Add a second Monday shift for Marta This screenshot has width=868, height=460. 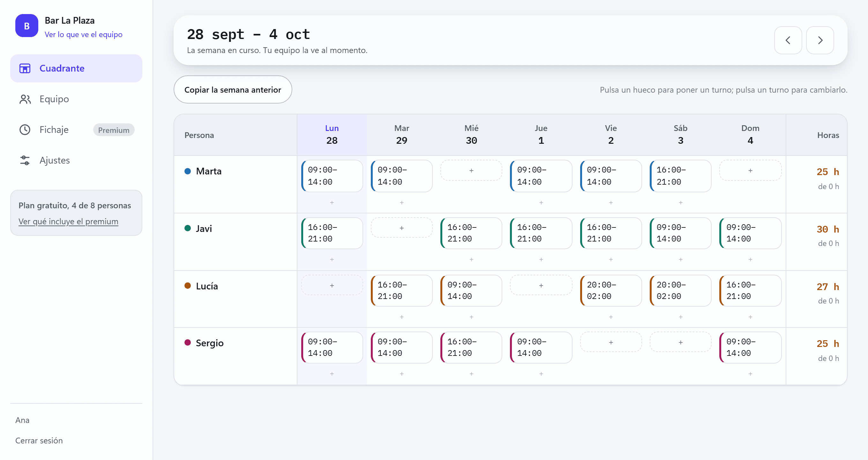pyautogui.click(x=332, y=202)
